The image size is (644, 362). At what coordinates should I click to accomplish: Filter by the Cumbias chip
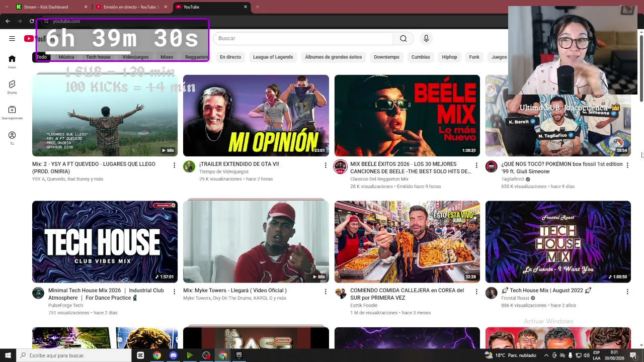[421, 57]
